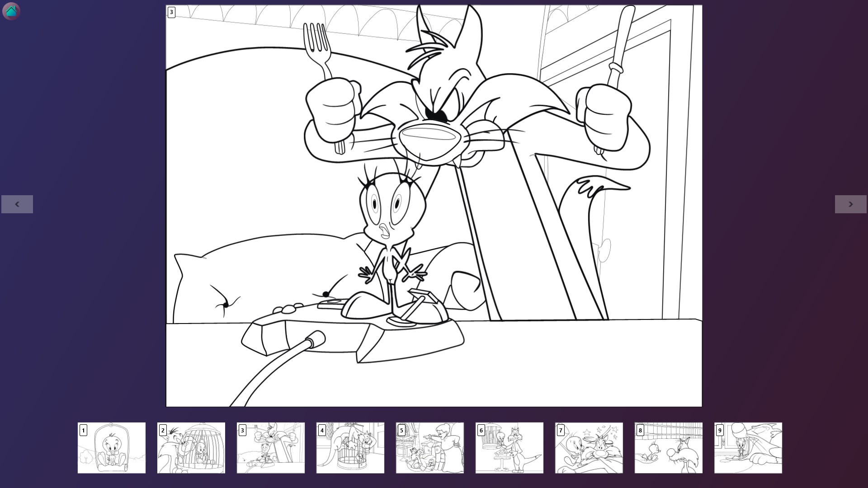This screenshot has width=868, height=488.
Task: Go to the next coloring page arrow
Action: pos(851,204)
